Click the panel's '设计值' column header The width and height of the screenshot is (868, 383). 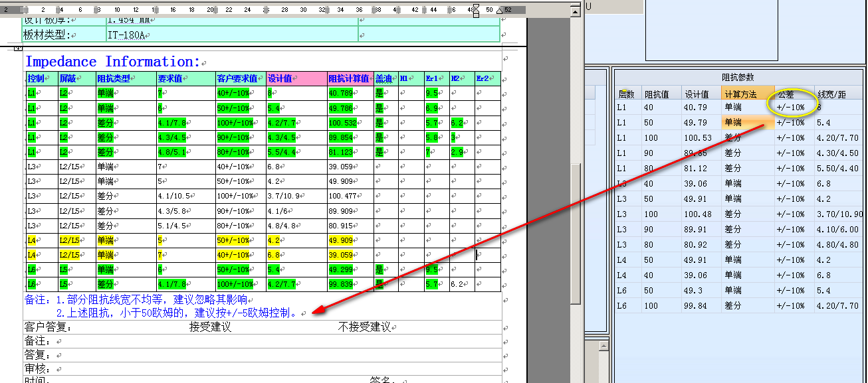[x=701, y=94]
